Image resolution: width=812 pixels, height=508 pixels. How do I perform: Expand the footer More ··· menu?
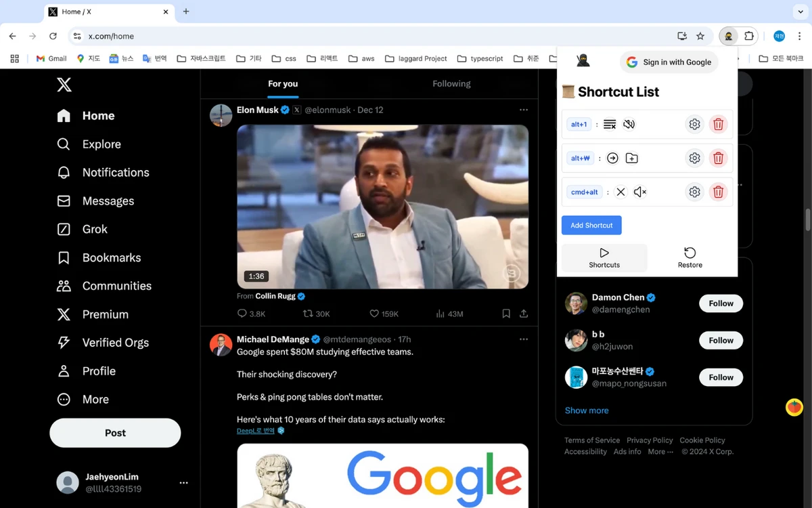coord(660,452)
